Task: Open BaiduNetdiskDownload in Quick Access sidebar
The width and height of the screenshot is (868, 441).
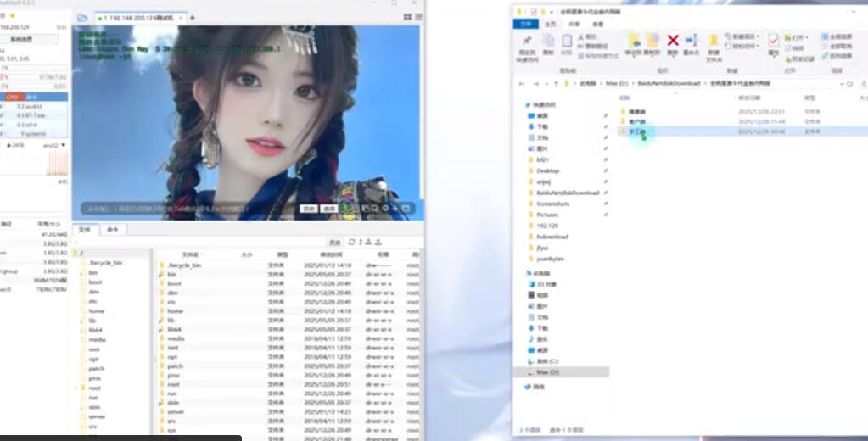Action: [x=567, y=193]
